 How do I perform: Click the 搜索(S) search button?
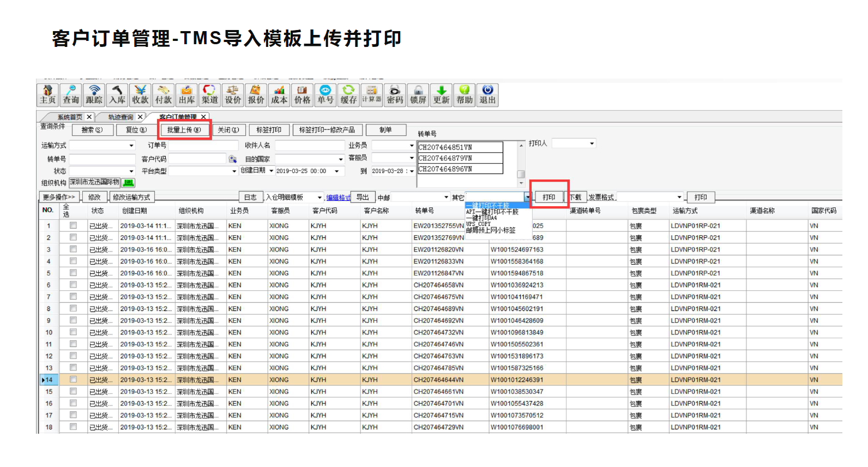[92, 130]
